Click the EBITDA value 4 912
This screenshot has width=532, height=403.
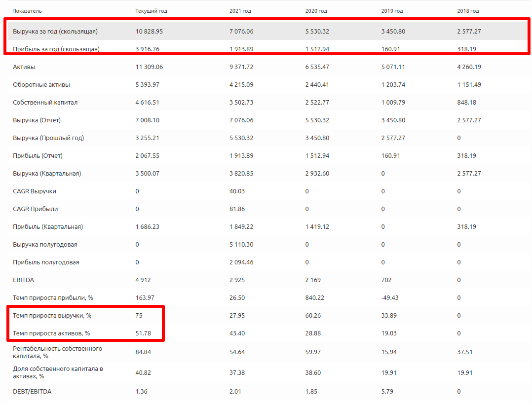143,280
